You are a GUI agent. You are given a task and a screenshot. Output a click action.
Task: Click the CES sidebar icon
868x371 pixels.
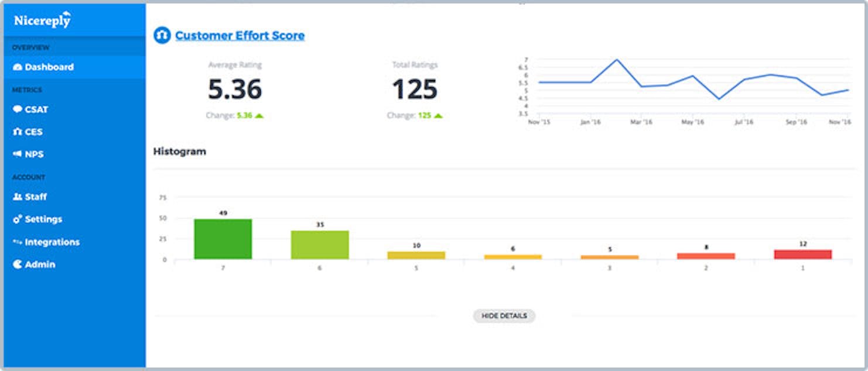click(x=18, y=132)
